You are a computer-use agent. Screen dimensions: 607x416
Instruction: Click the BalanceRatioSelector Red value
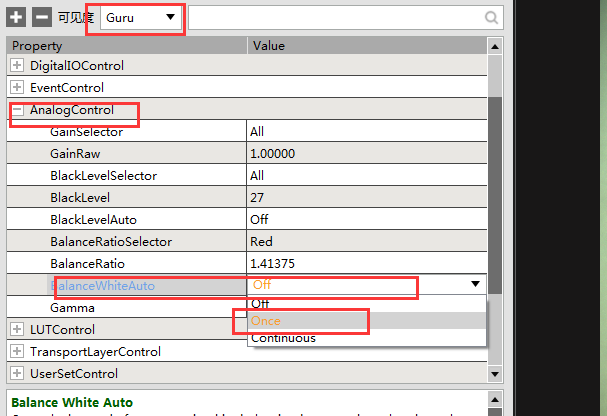tap(366, 242)
